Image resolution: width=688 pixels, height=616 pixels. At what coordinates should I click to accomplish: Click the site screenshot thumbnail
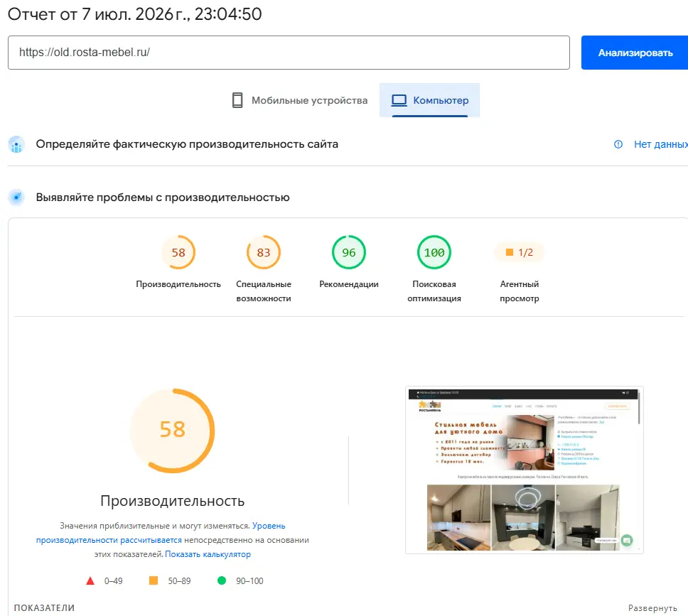point(525,470)
